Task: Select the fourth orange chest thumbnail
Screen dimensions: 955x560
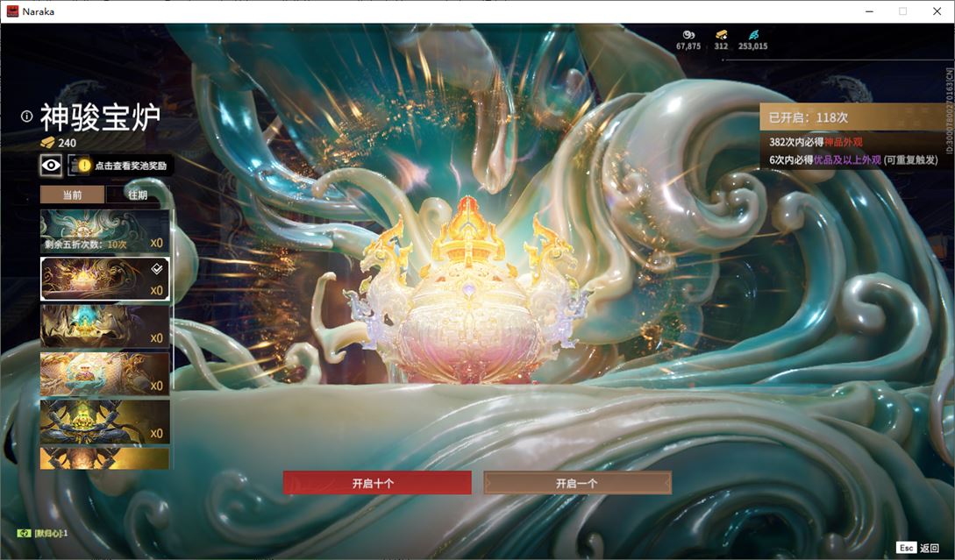Action: tap(104, 373)
